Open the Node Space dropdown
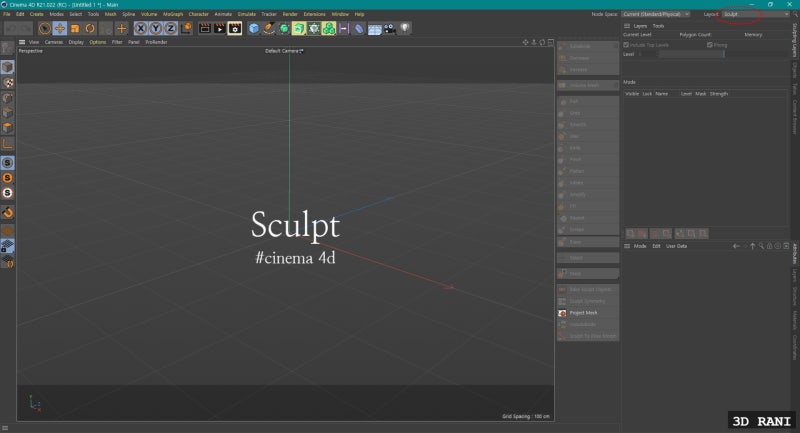Screen dimensions: 800x433 tap(656, 14)
